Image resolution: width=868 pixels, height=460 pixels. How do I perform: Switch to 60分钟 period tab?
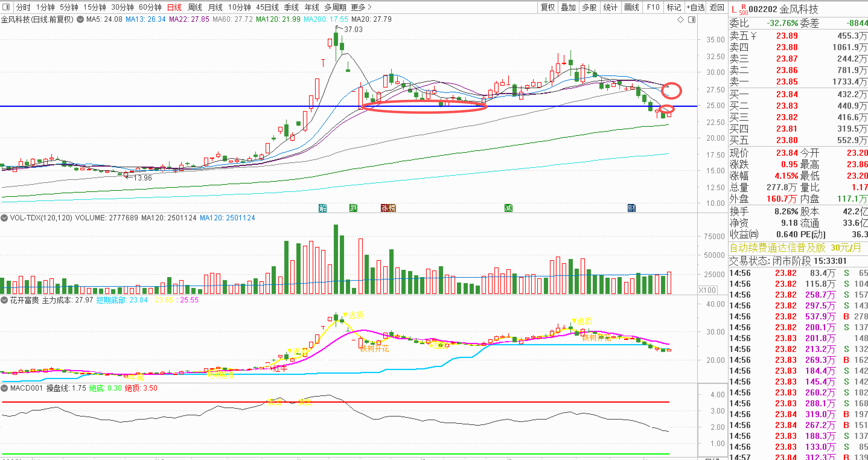coord(150,7)
